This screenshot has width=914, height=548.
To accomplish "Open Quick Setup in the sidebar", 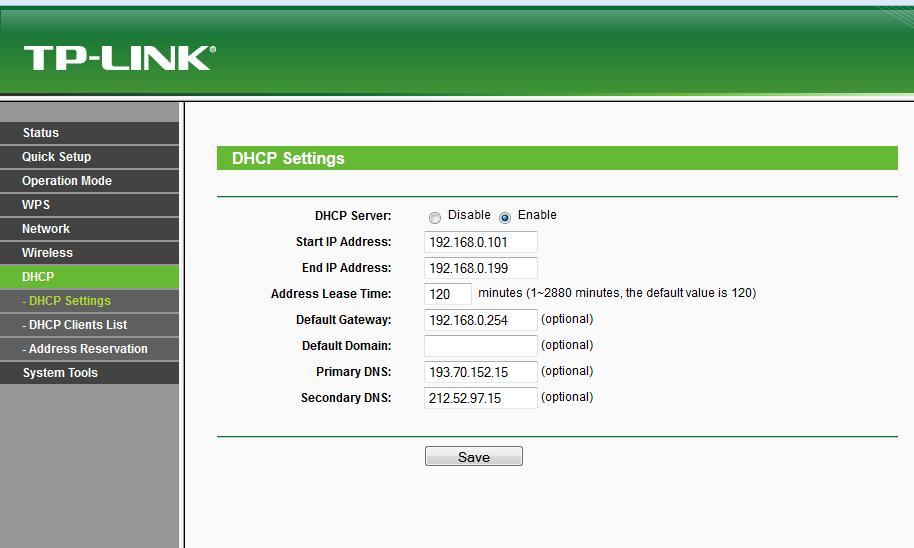I will (57, 157).
